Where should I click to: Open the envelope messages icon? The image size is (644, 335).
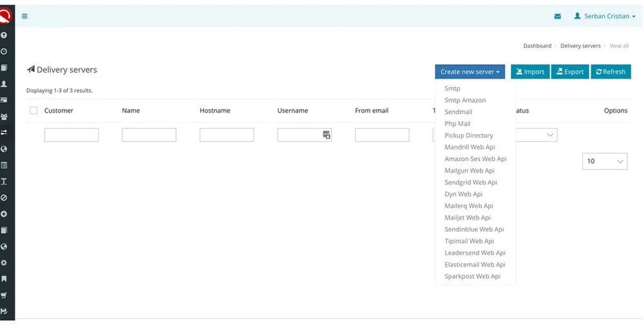(x=557, y=17)
